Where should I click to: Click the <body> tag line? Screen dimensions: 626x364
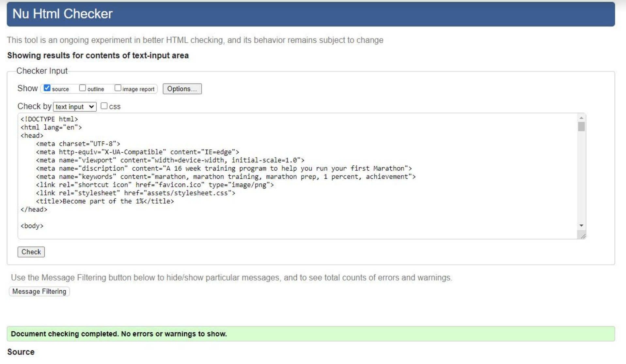(x=32, y=226)
